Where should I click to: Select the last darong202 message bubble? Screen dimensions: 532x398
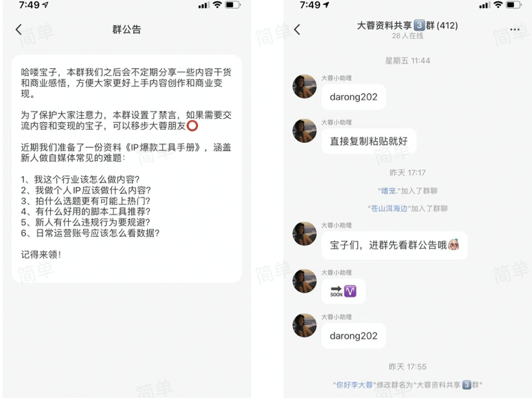[x=354, y=336]
